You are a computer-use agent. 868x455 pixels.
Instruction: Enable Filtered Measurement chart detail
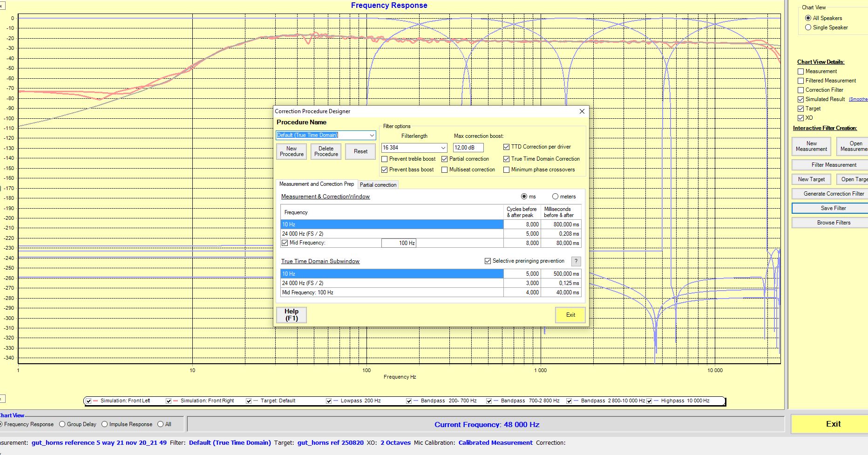pos(800,81)
